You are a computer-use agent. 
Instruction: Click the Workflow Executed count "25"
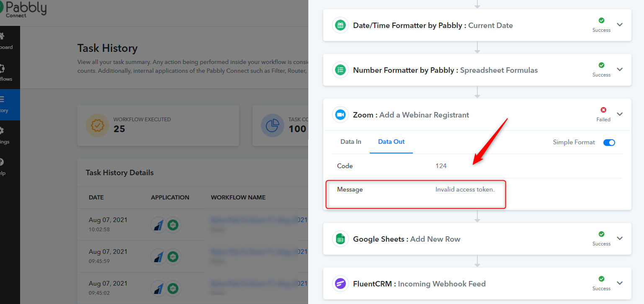[119, 129]
